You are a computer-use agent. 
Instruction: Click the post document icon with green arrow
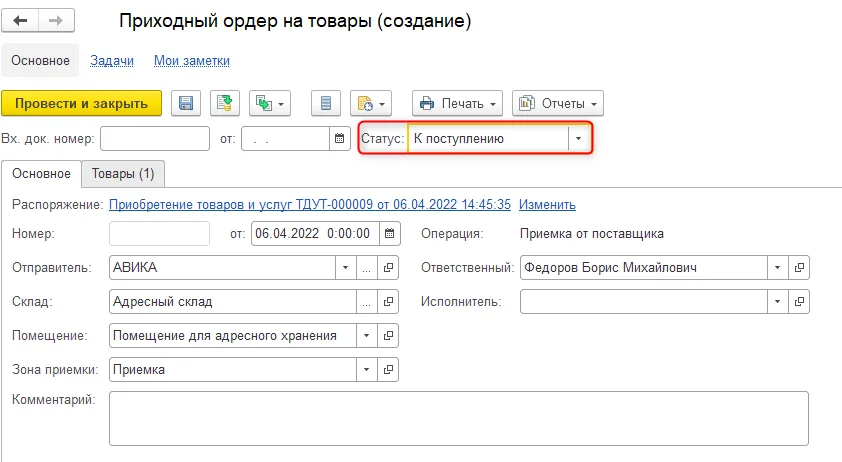click(224, 103)
